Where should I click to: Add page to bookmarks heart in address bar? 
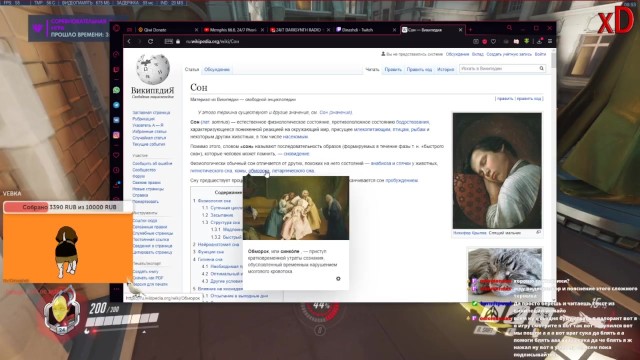[x=493, y=42]
